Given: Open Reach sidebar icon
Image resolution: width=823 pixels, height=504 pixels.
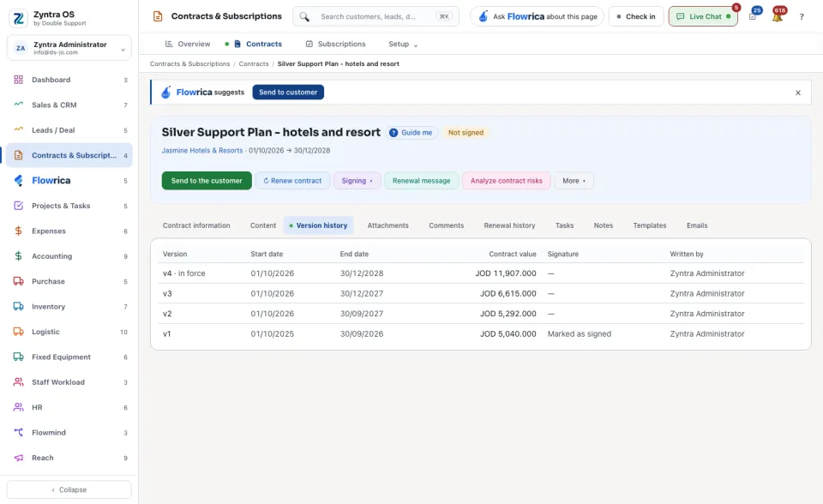Looking at the screenshot, I should pyautogui.click(x=18, y=458).
